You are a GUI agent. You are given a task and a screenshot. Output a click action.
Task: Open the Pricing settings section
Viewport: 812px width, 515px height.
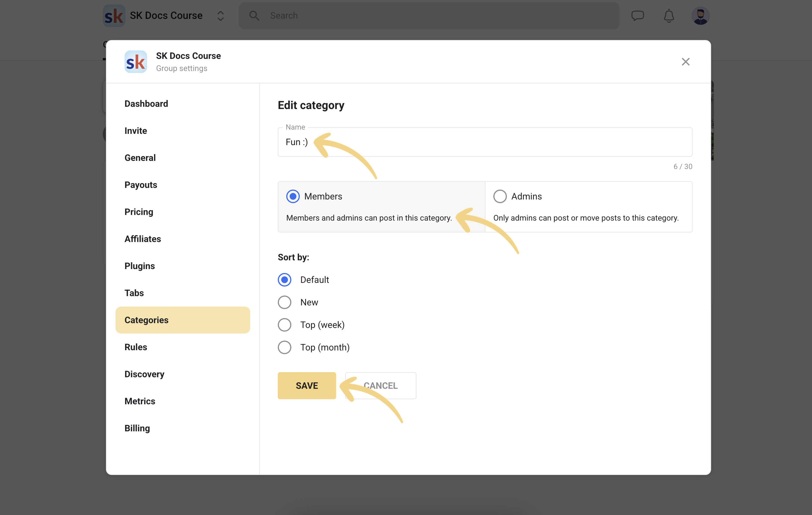(x=182, y=212)
